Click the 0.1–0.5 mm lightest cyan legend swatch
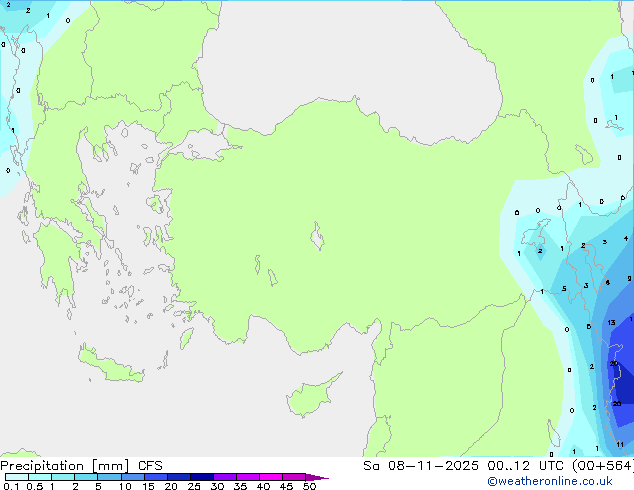 17,477
